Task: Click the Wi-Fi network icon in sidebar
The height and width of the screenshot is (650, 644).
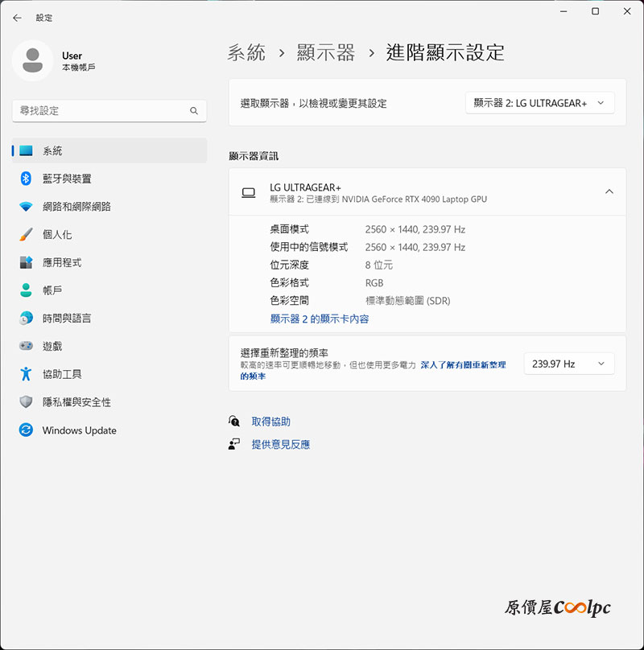Action: click(x=26, y=207)
